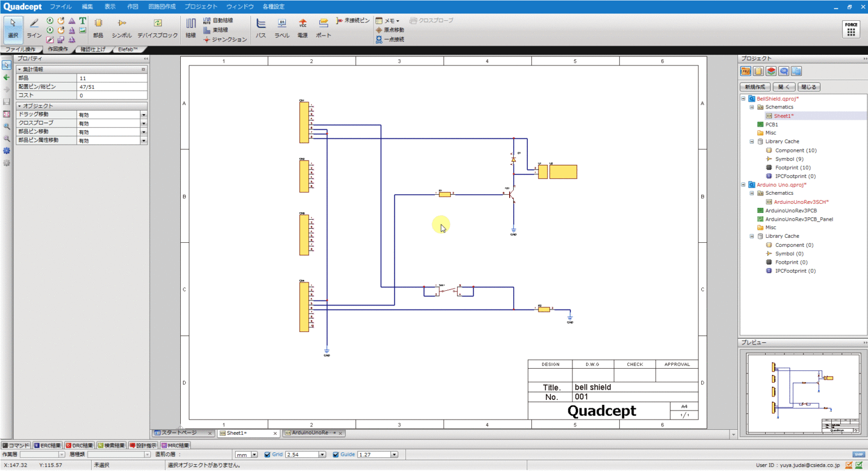Open PCB1 in the project tree

[x=771, y=124]
